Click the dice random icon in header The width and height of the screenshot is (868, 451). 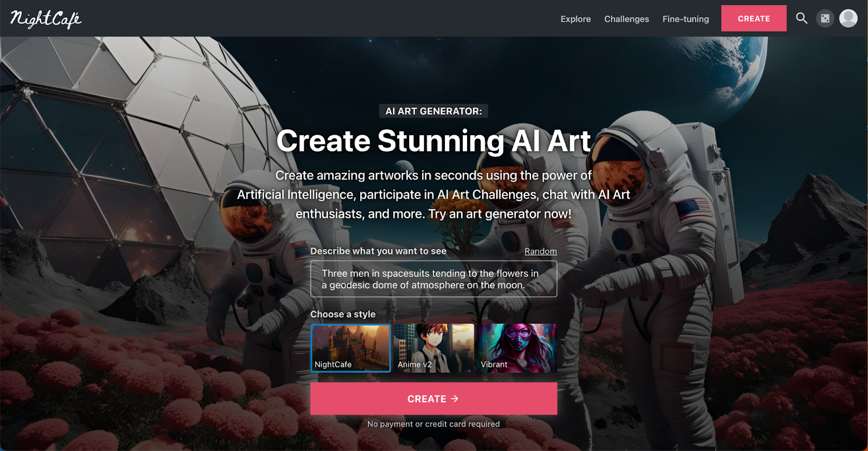pyautogui.click(x=825, y=18)
